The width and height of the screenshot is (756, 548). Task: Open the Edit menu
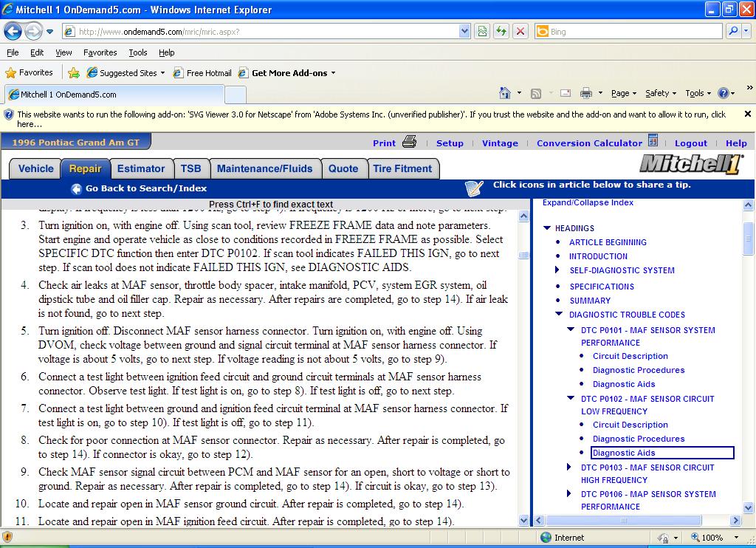(37, 52)
